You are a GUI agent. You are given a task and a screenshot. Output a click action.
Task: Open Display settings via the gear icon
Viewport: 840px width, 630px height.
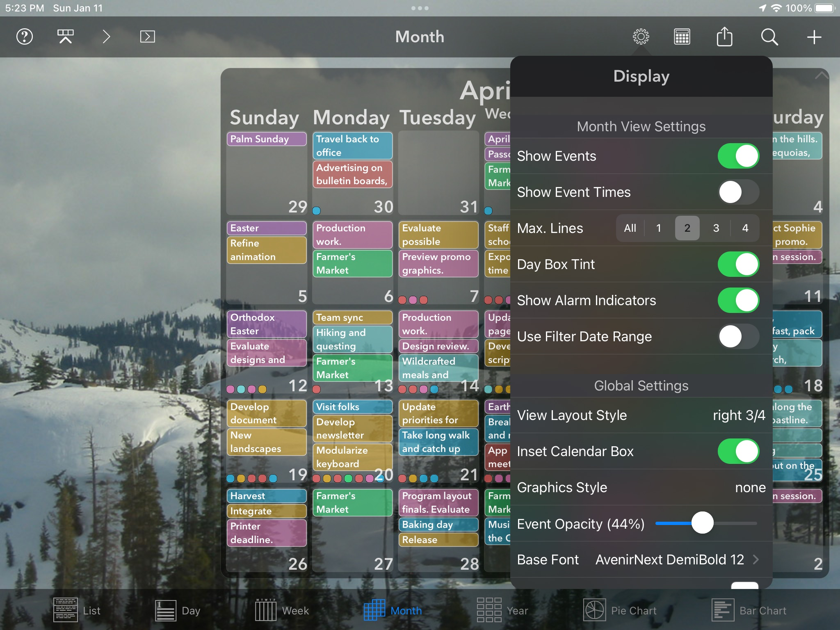point(641,37)
